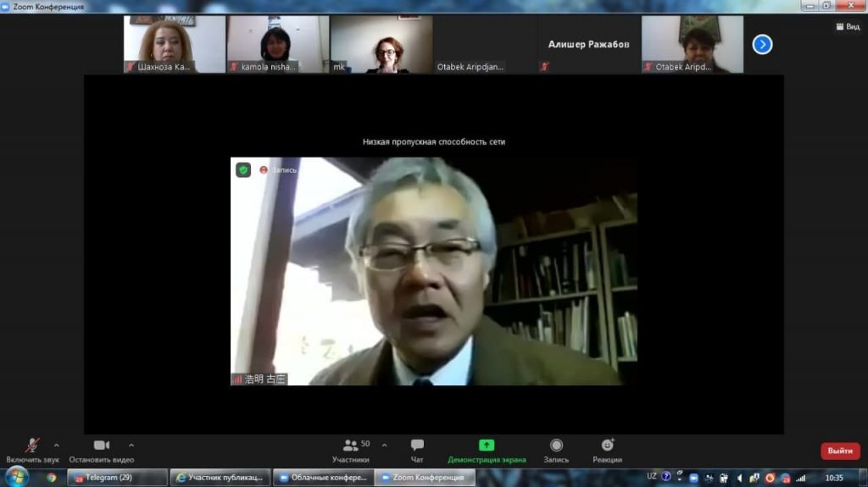Show next participants with blue arrow

click(x=762, y=44)
